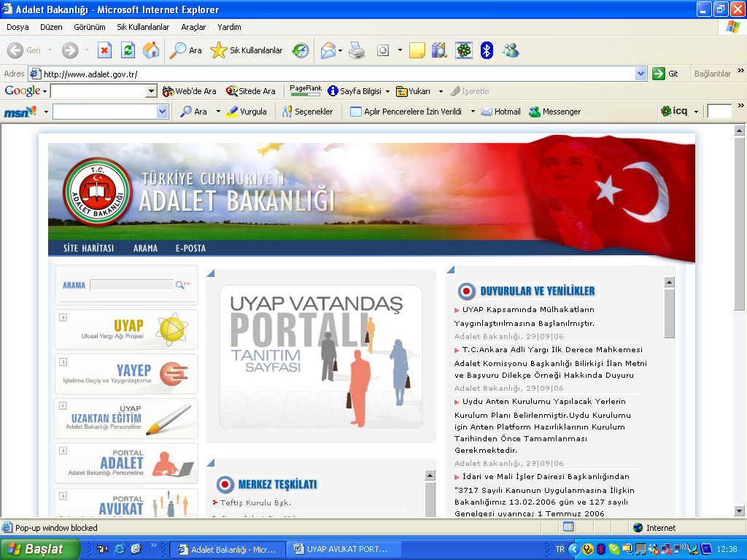Image resolution: width=747 pixels, height=560 pixels.
Task: Click ARAMA navigation link in site header
Action: click(x=145, y=248)
